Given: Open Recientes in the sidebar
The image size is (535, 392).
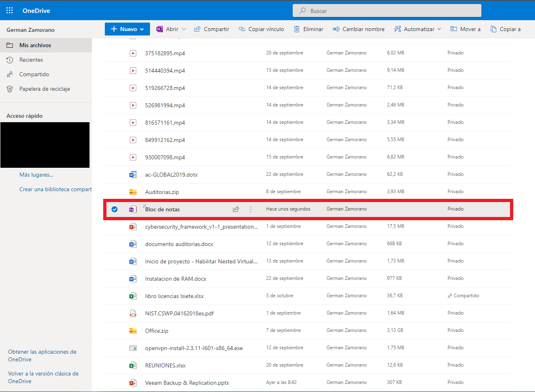Looking at the screenshot, I should click(46, 60).
